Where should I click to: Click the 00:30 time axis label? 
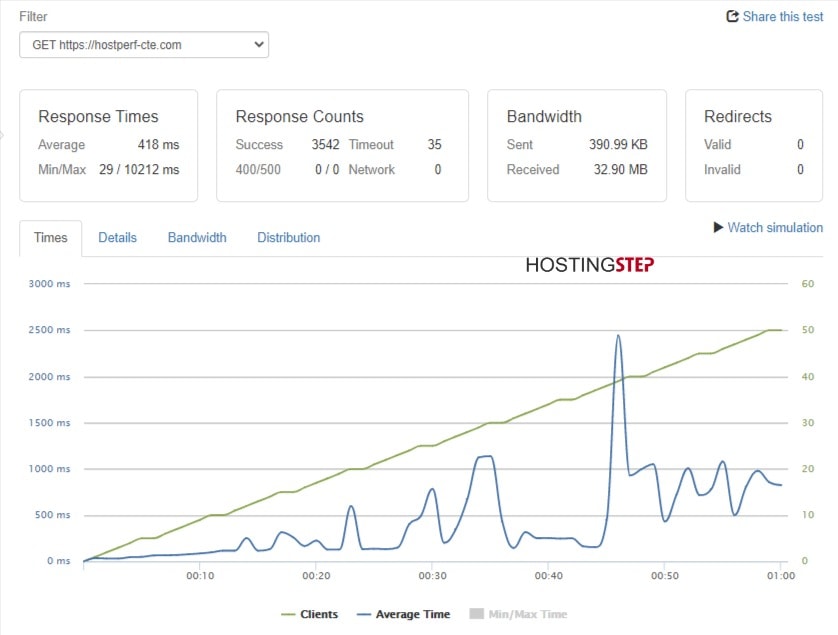click(432, 576)
